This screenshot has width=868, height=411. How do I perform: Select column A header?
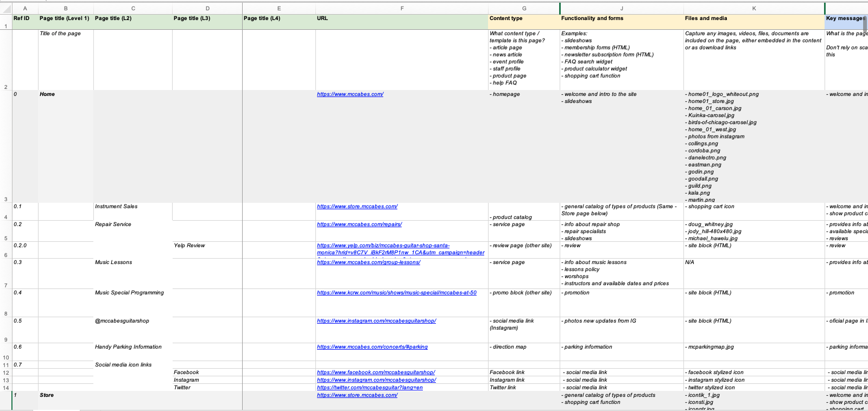(x=25, y=9)
